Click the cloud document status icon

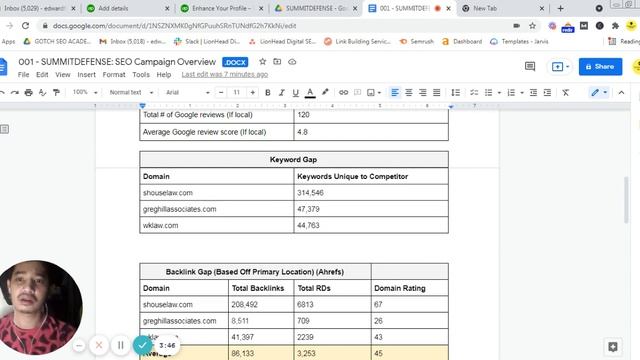click(x=292, y=62)
